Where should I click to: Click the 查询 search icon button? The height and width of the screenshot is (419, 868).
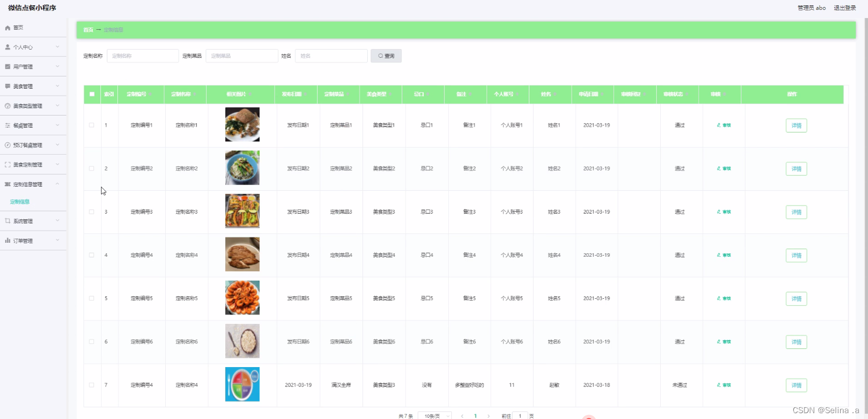[x=385, y=55]
